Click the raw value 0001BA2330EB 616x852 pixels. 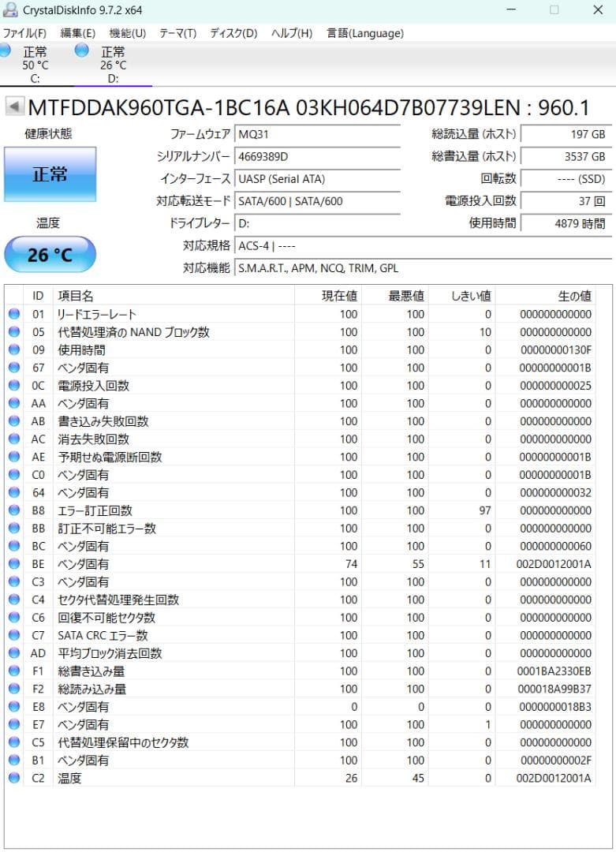[554, 671]
